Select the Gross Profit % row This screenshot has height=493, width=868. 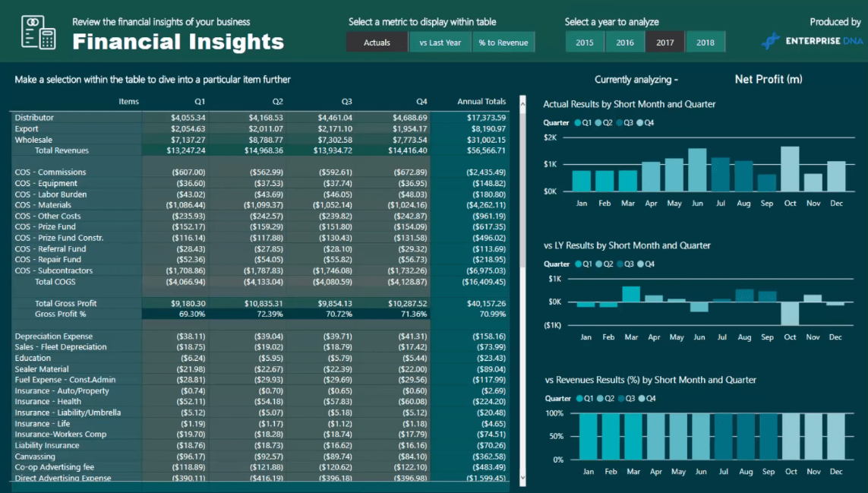[259, 314]
